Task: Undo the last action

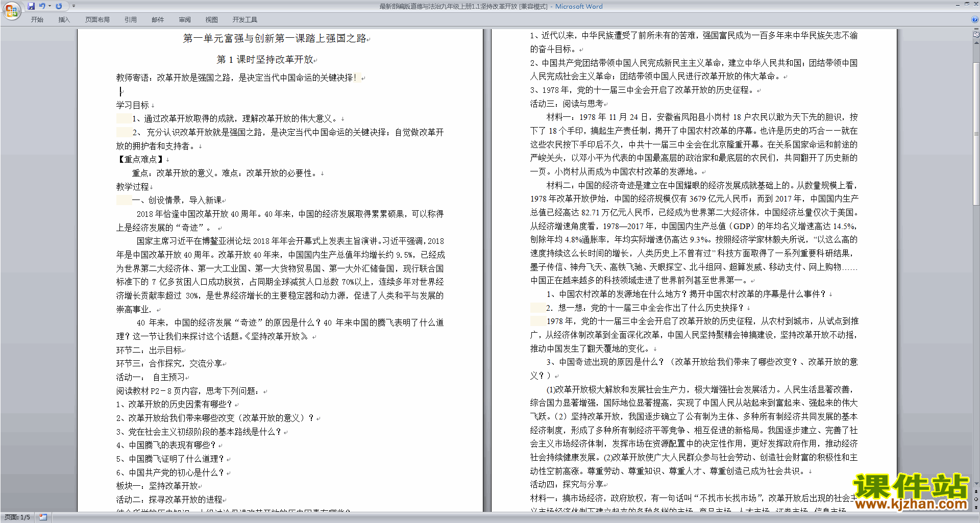Action: (42, 6)
